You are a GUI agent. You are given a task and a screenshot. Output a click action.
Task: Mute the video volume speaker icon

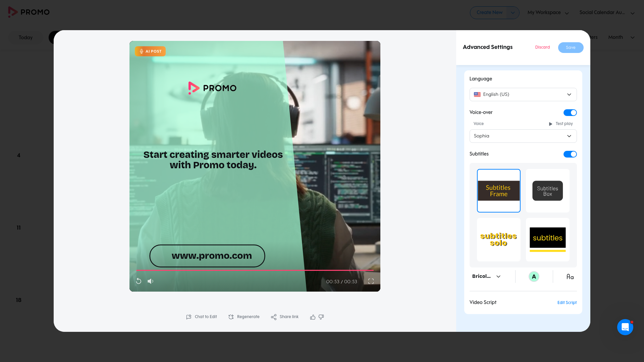[x=151, y=281]
